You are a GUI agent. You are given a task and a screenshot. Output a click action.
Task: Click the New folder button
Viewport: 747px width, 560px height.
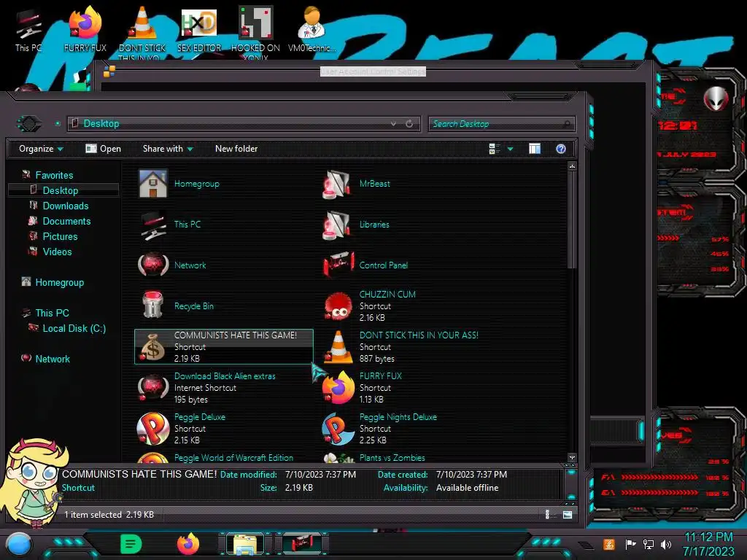pyautogui.click(x=236, y=149)
